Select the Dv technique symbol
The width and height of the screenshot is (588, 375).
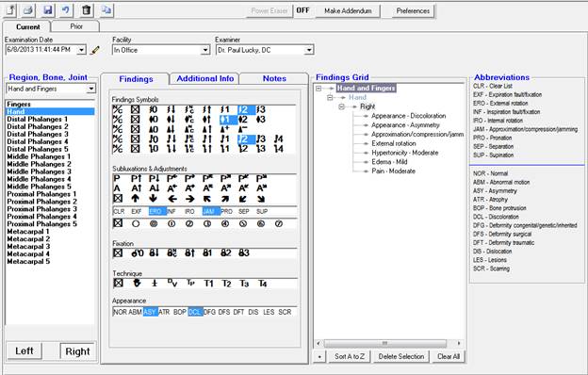pos(172,283)
